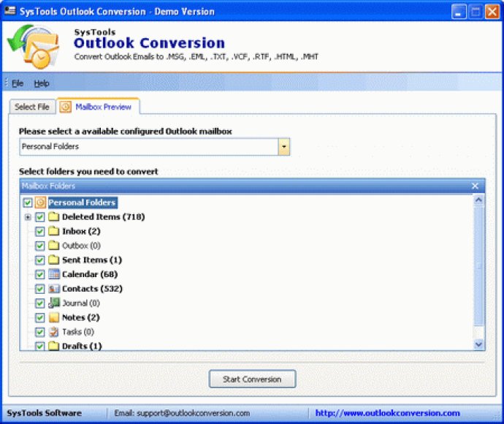Minimize the Outlook Conversion window
Screen dimensions: 504x424
click(x=459, y=12)
